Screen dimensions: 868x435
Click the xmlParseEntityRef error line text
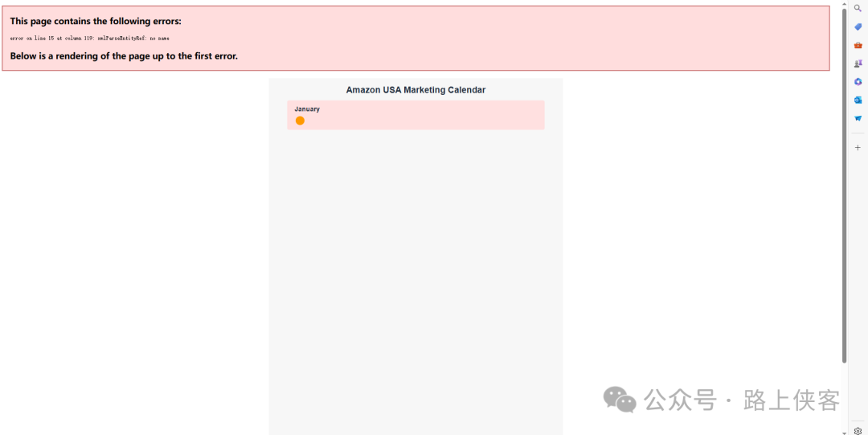(90, 39)
